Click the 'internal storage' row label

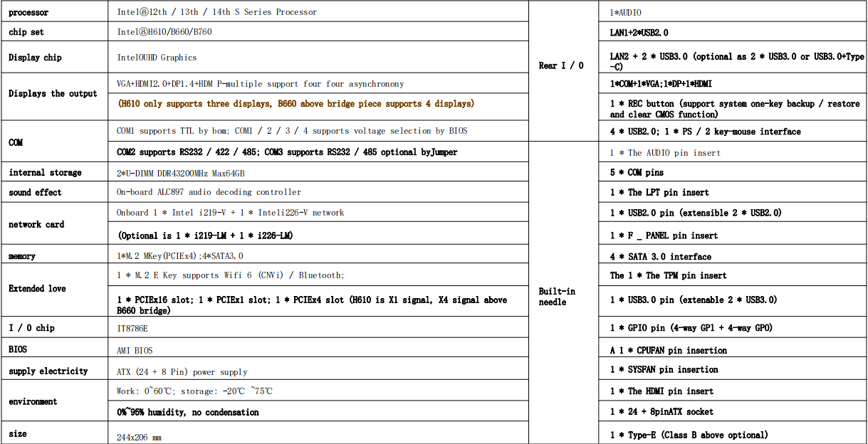(45, 172)
